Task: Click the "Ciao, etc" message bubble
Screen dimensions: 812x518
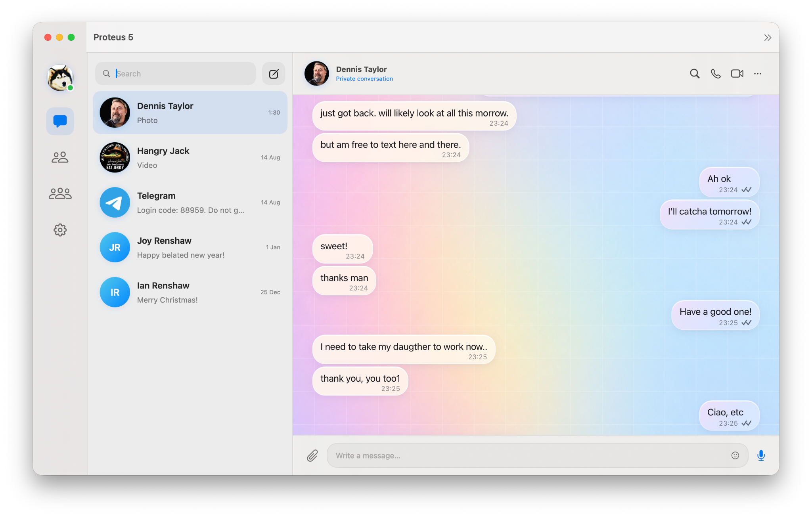Action: 729,416
